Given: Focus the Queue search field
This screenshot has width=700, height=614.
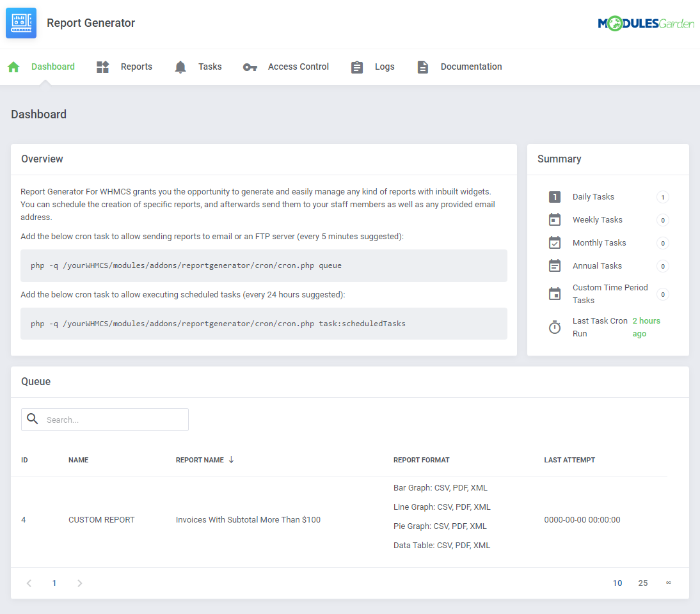Looking at the screenshot, I should pyautogui.click(x=105, y=420).
